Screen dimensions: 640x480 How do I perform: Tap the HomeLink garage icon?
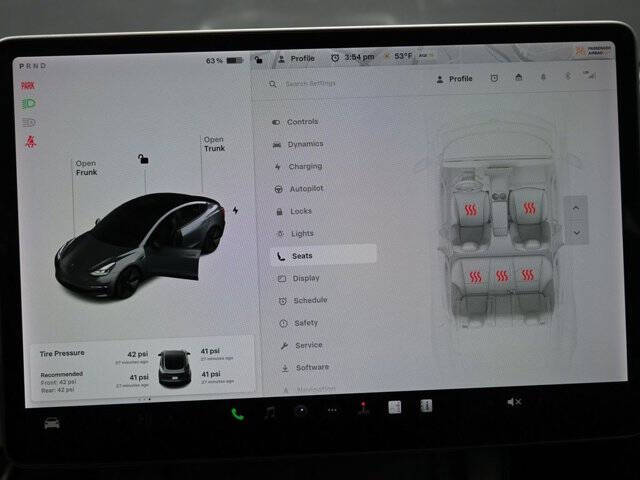pyautogui.click(x=518, y=77)
